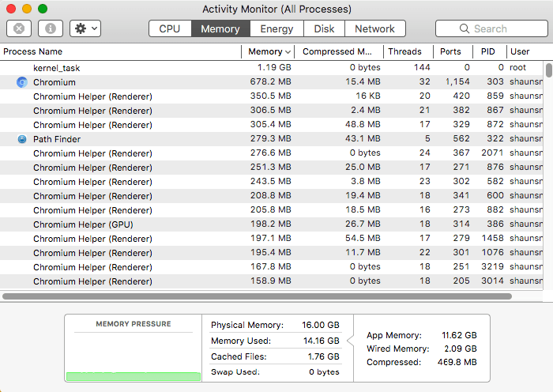Click the Chromium app icon in list
The width and height of the screenshot is (553, 392).
22,82
